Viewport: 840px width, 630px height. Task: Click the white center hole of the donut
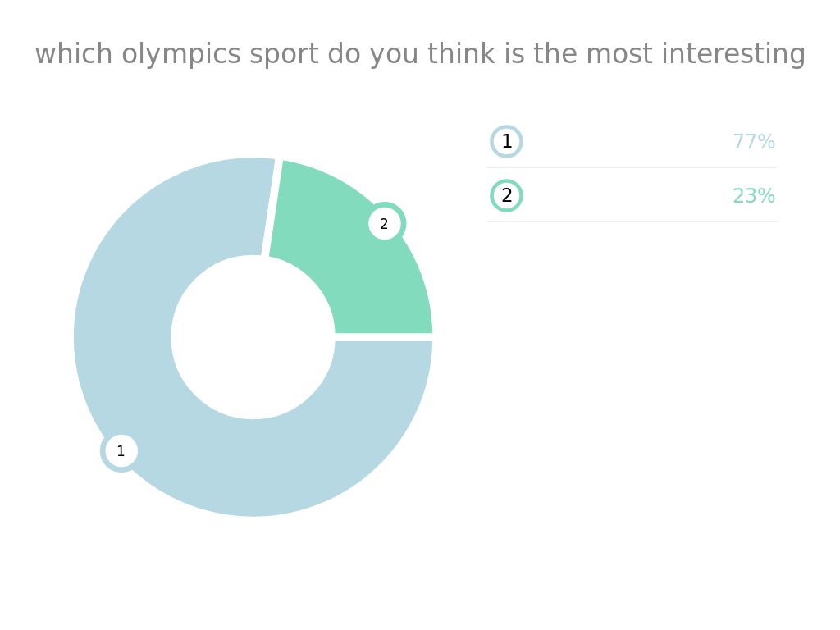tap(253, 337)
